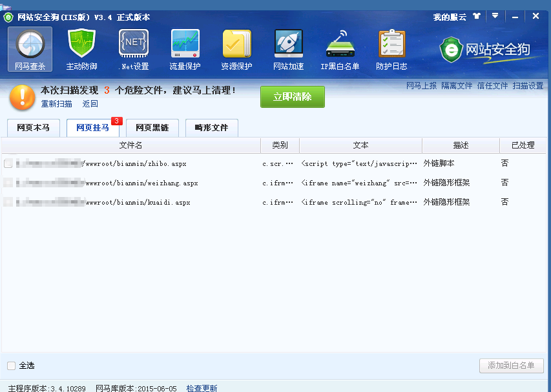This screenshot has width=551, height=392.
Task: Click the 检查更新 link in status bar
Action: (202, 388)
